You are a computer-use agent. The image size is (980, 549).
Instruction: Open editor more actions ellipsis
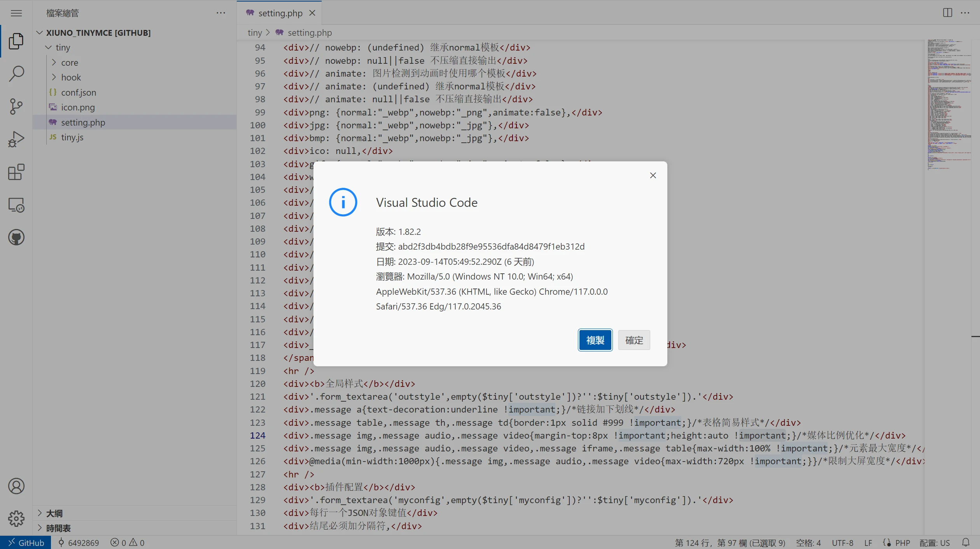[965, 13]
